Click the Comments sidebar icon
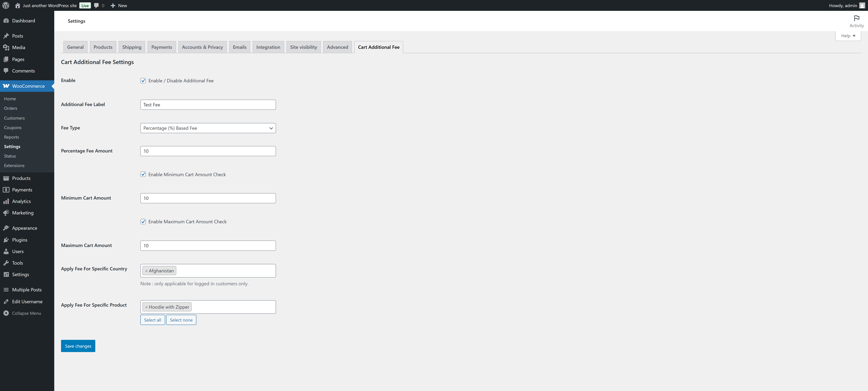 [x=6, y=71]
